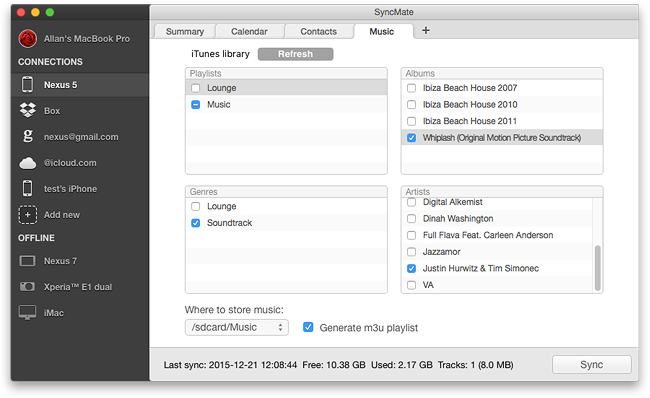Toggle the Generate m3u playlist checkbox

[x=308, y=327]
